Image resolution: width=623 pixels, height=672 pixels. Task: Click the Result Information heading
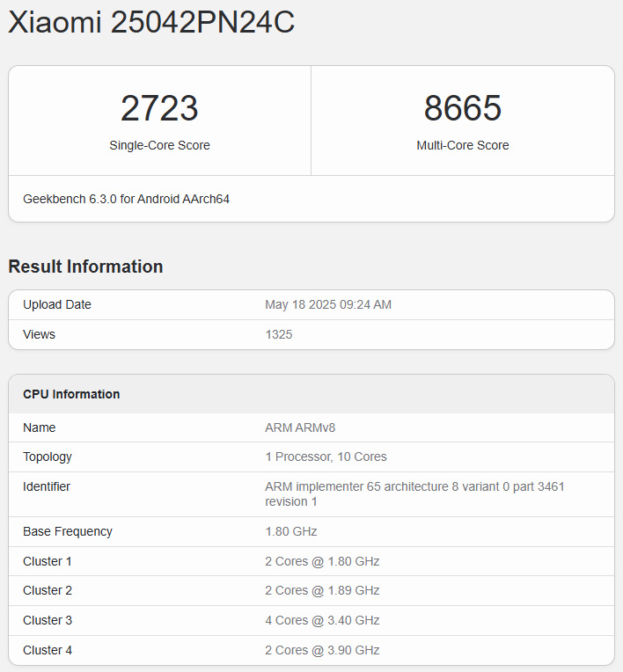click(x=85, y=267)
